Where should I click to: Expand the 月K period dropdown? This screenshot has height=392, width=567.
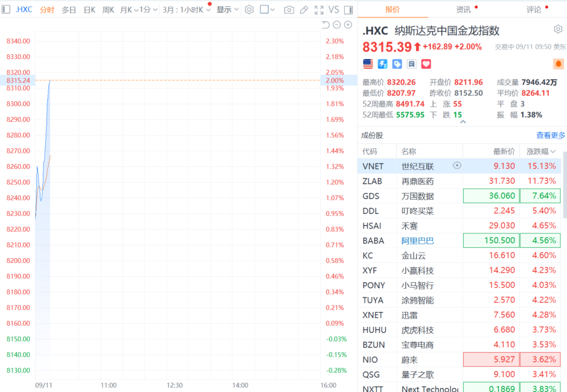click(x=129, y=10)
